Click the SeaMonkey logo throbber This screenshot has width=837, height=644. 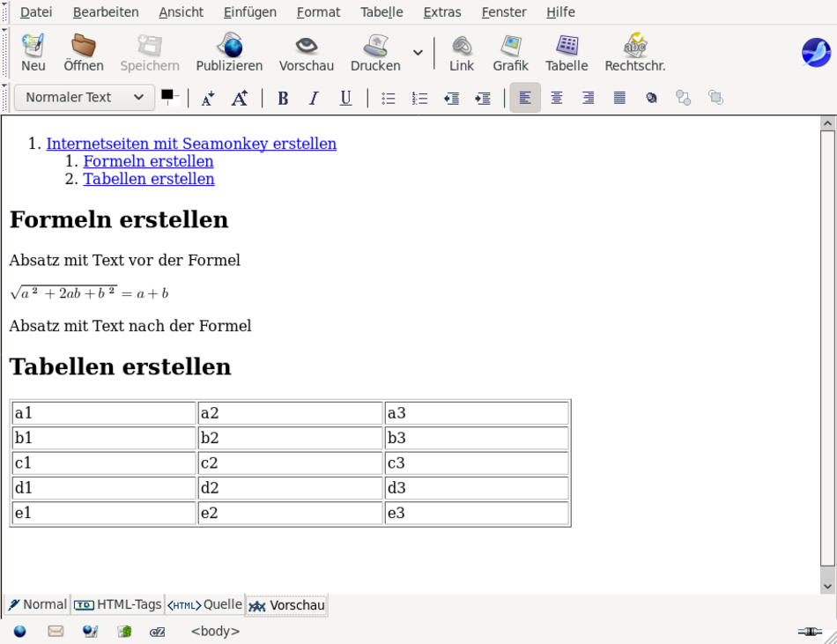(x=816, y=52)
